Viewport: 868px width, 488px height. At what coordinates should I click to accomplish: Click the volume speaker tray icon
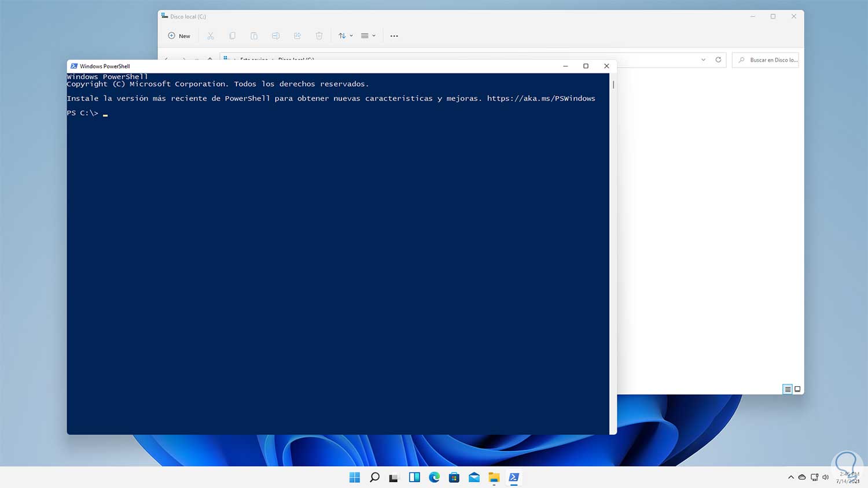point(826,477)
